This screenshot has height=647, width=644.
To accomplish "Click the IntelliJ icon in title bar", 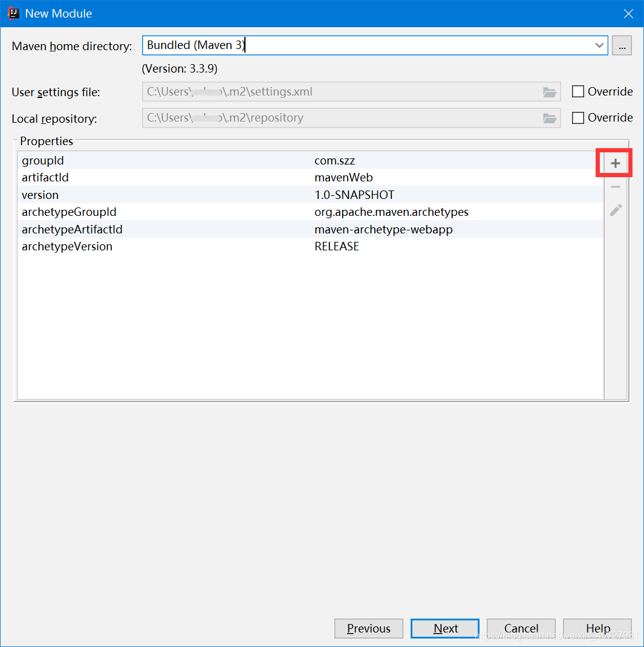I will (13, 13).
